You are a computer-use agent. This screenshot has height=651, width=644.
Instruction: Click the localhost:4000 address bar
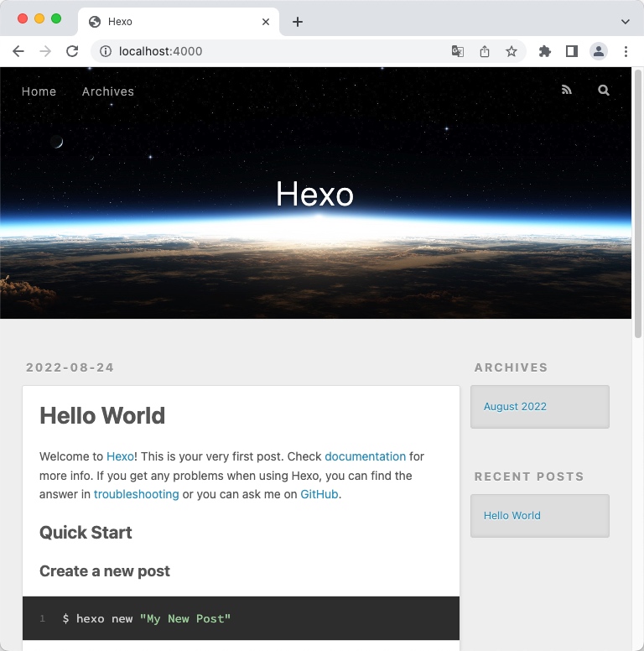[x=268, y=51]
